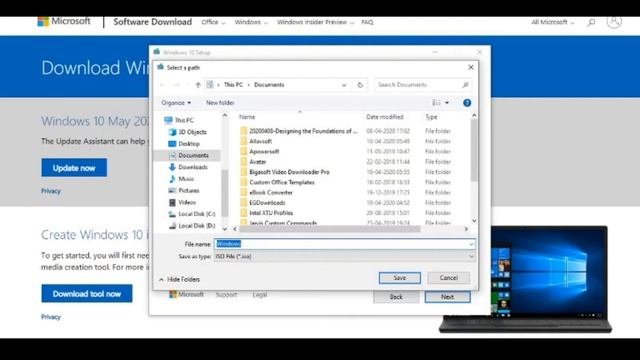Open Privacy link under Update now

click(x=51, y=191)
